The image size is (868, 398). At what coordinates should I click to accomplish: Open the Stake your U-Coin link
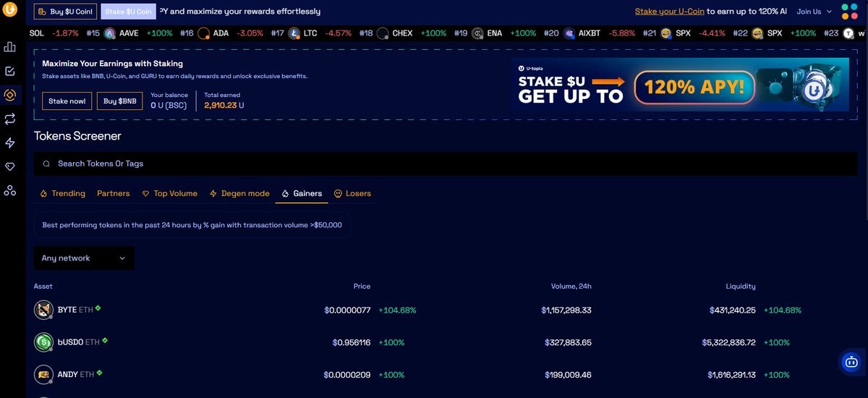(670, 12)
